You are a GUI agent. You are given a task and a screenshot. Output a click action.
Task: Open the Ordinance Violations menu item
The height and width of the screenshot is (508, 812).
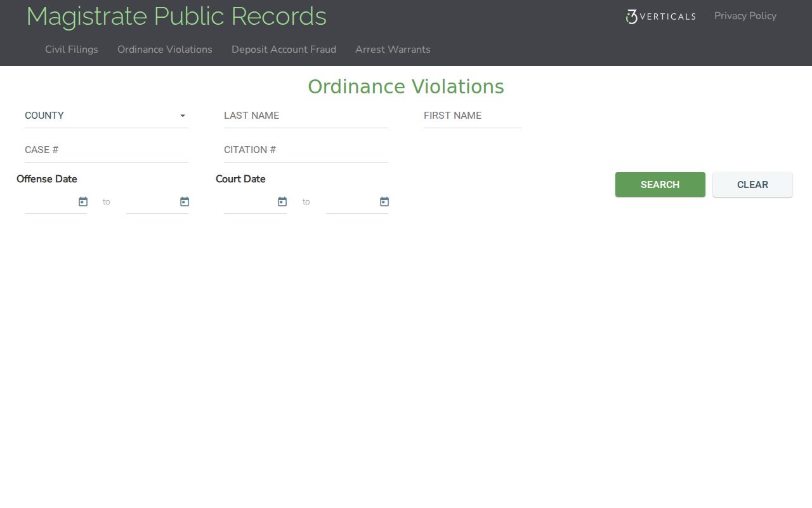point(165,50)
